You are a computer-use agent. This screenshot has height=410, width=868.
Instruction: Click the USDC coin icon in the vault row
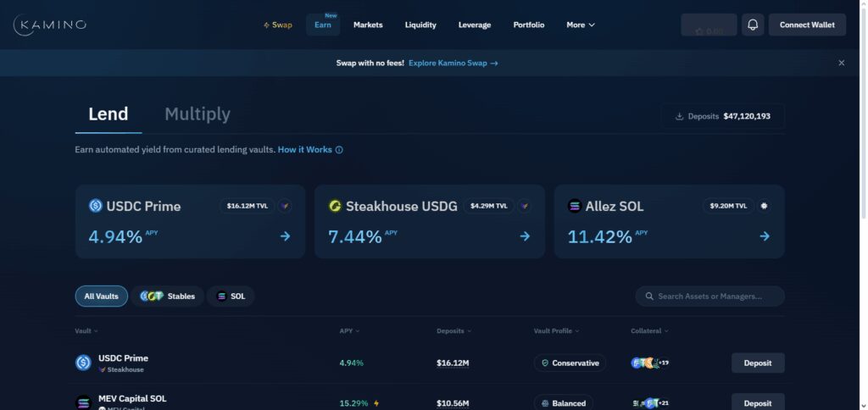84,363
